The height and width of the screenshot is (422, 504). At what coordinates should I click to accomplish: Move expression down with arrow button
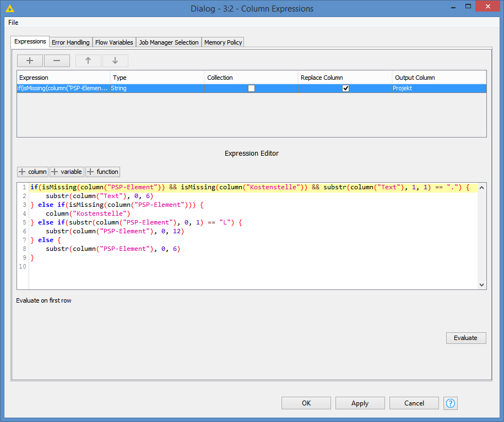[115, 61]
